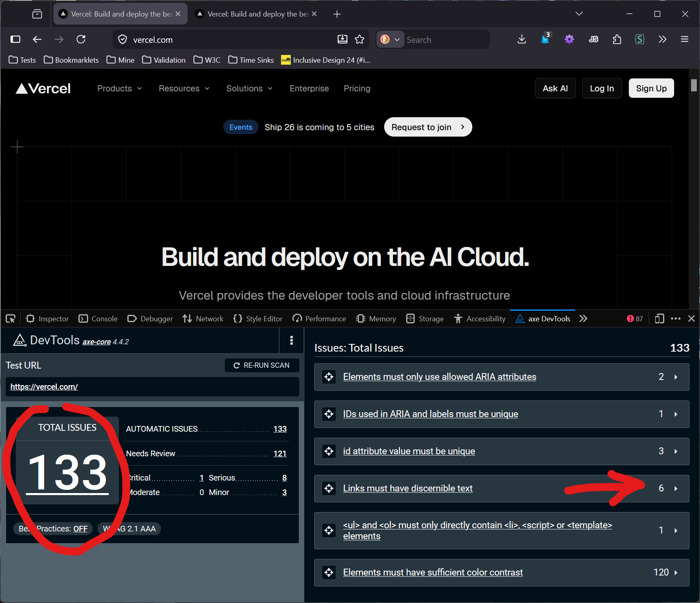Open the Style Editor tab
Viewport: 700px width, 603px height.
tap(258, 319)
